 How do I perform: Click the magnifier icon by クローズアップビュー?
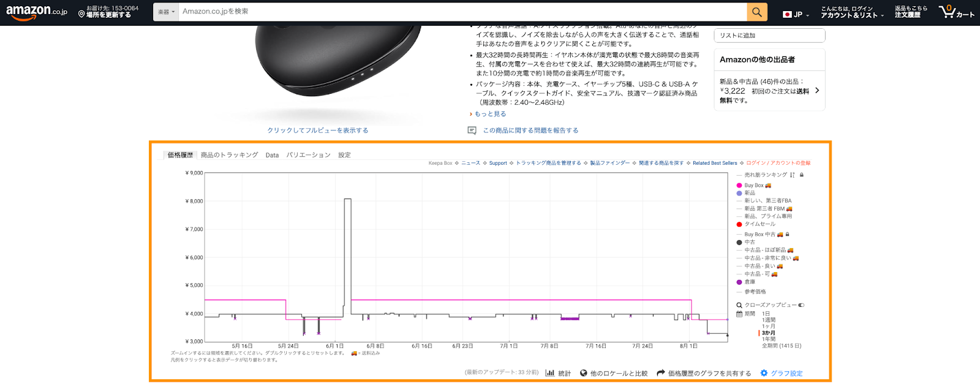click(x=739, y=305)
